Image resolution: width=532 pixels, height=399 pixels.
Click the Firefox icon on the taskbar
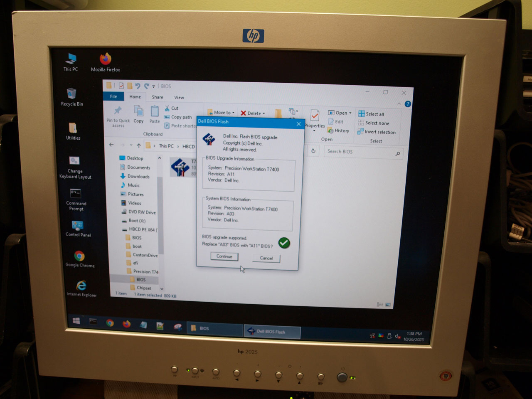pos(126,324)
